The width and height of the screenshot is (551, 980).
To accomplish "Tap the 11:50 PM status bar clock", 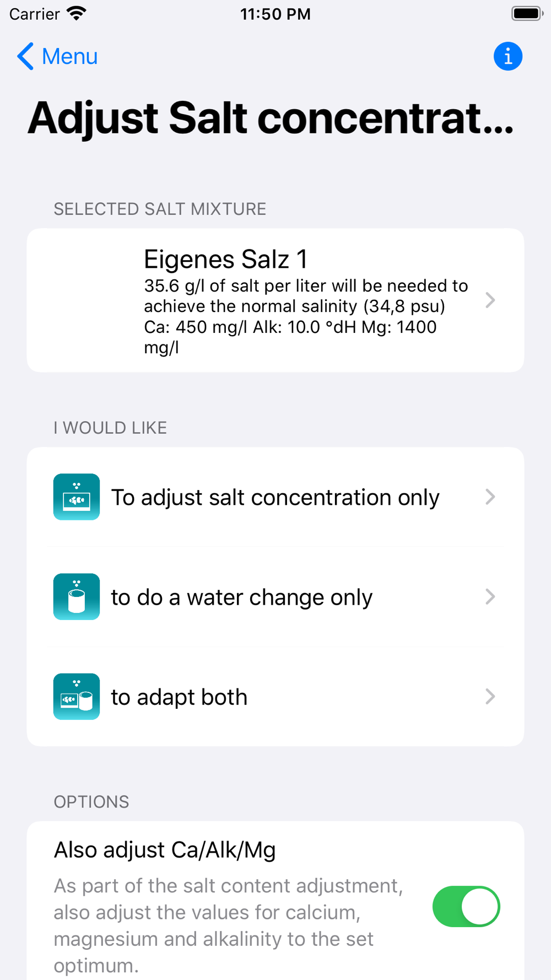I will (x=275, y=14).
